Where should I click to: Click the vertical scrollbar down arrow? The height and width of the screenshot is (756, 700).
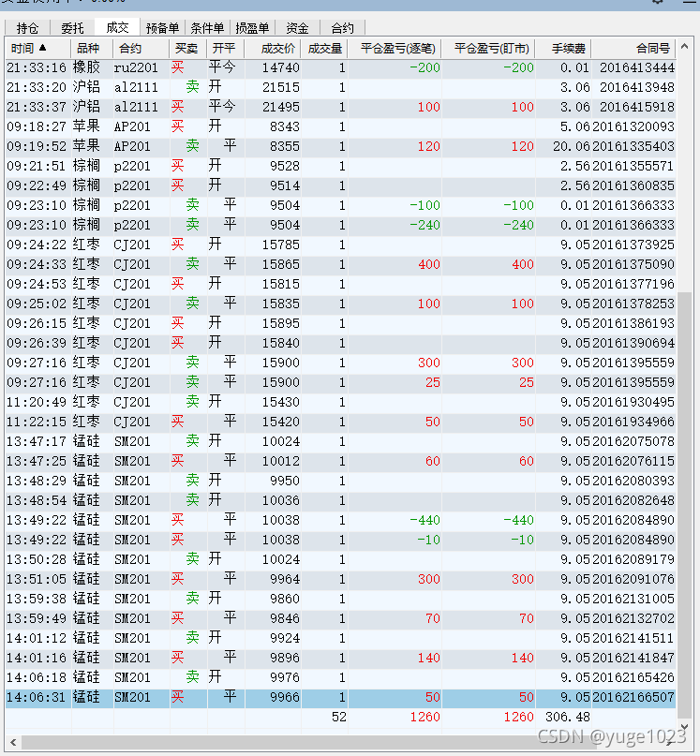(684, 727)
